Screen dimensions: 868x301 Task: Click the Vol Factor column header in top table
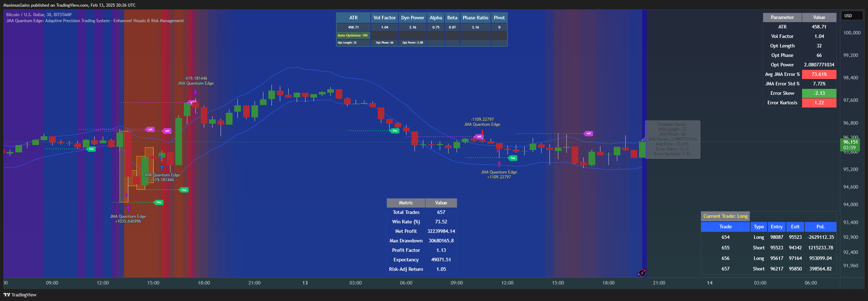(x=385, y=18)
